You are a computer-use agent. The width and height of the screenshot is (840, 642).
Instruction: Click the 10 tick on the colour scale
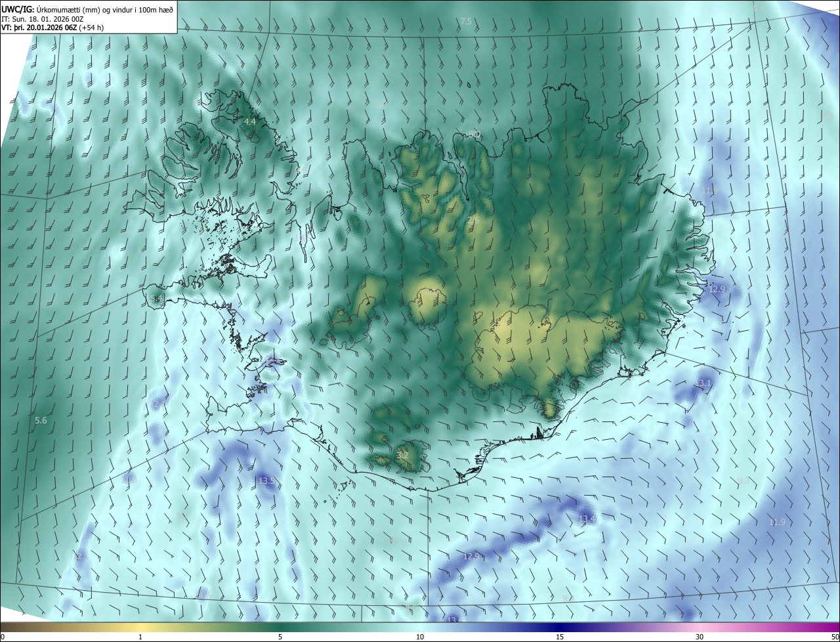pos(420,637)
